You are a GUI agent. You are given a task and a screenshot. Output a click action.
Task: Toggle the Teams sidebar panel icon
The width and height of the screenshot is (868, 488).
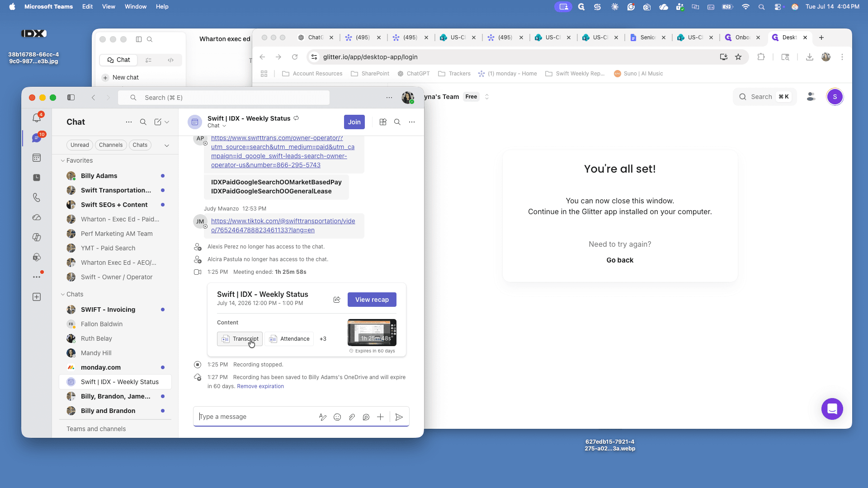click(x=71, y=98)
